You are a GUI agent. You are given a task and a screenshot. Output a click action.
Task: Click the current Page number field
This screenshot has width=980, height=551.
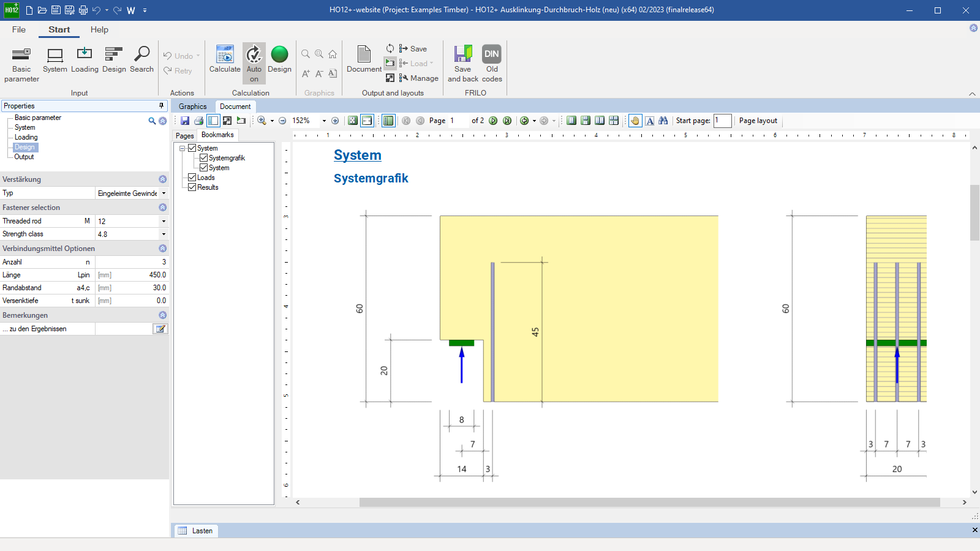(x=458, y=121)
